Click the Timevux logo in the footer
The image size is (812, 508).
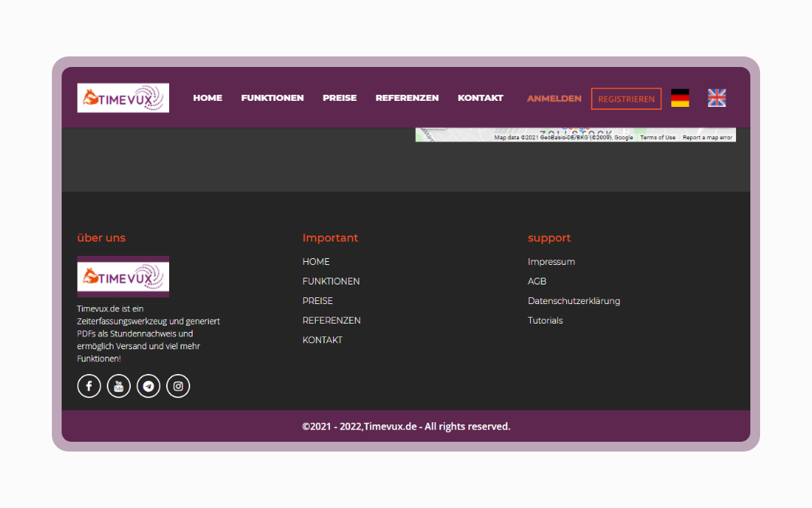123,277
